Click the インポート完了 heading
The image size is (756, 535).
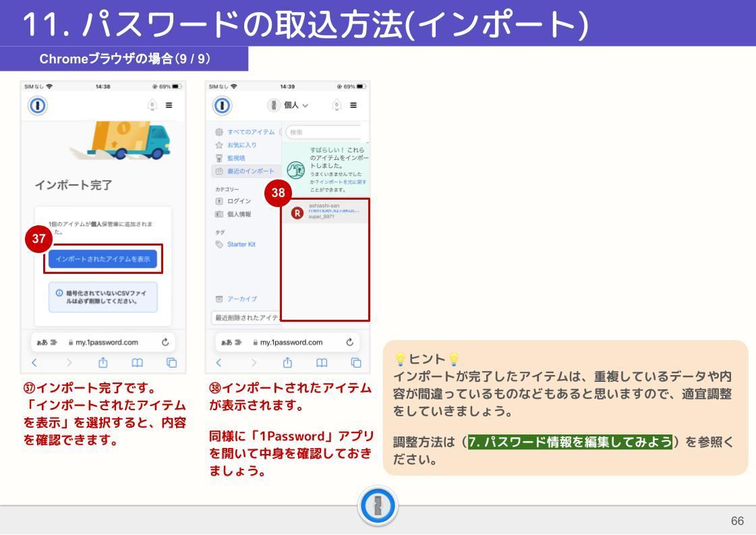coord(74,186)
